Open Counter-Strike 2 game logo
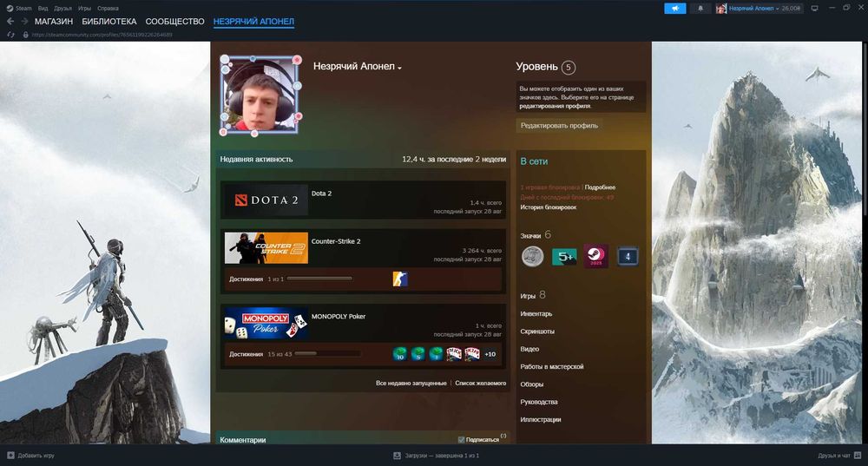This screenshot has height=466, width=868. pos(266,248)
